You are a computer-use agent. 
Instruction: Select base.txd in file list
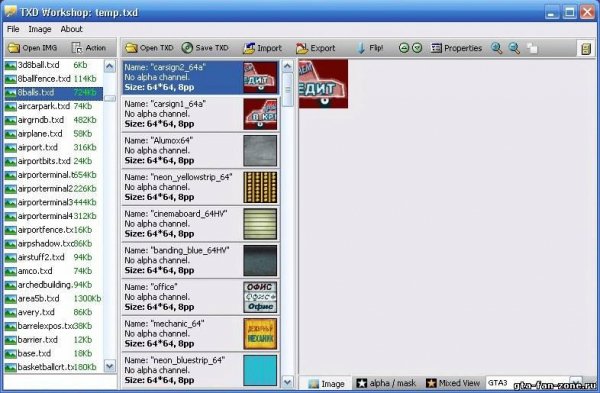point(54,354)
